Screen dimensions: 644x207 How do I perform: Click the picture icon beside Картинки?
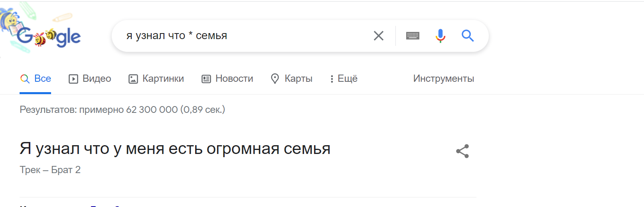[x=133, y=79]
